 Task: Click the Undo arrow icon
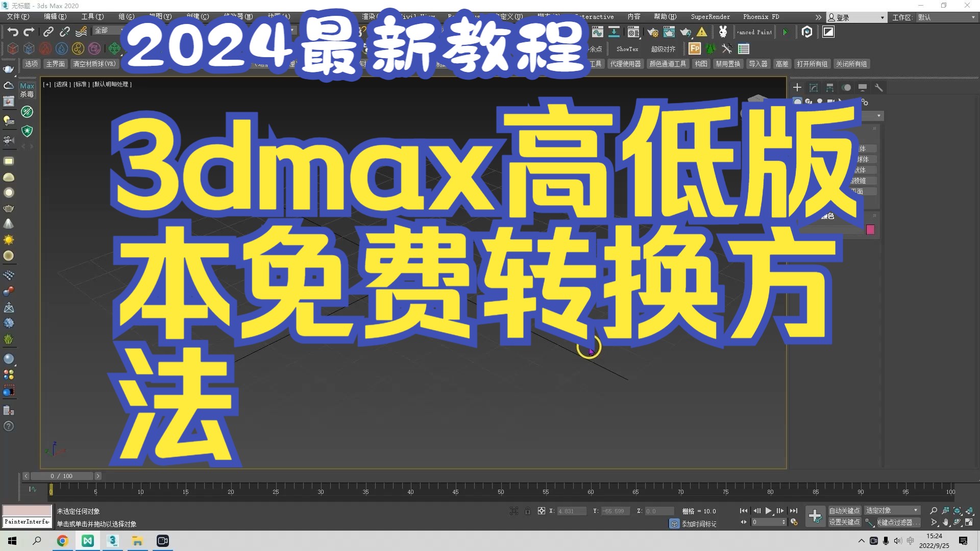pos(13,32)
